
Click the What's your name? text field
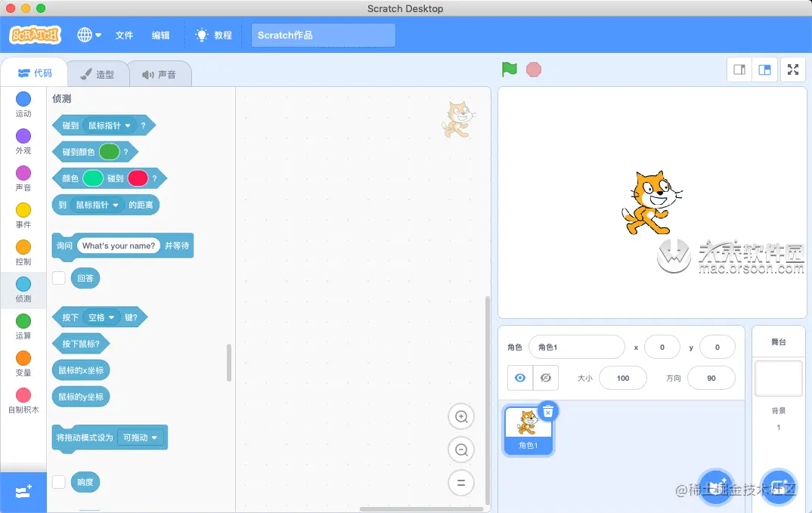(119, 246)
